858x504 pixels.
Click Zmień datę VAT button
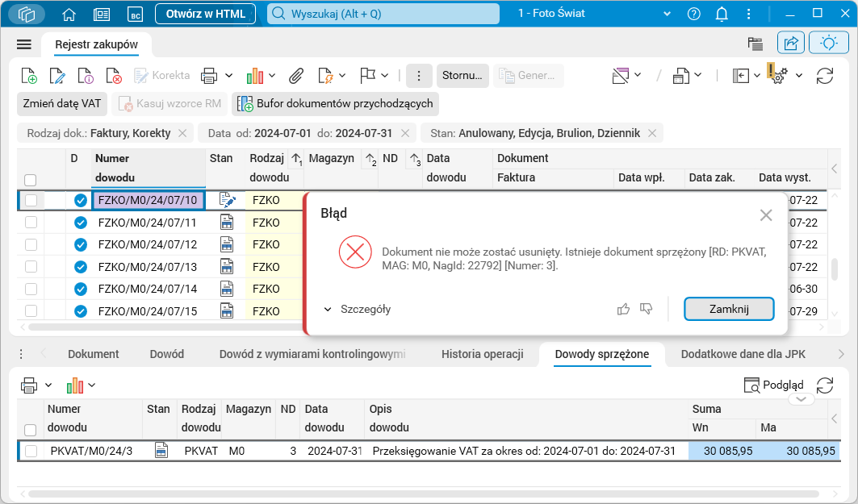click(x=62, y=104)
